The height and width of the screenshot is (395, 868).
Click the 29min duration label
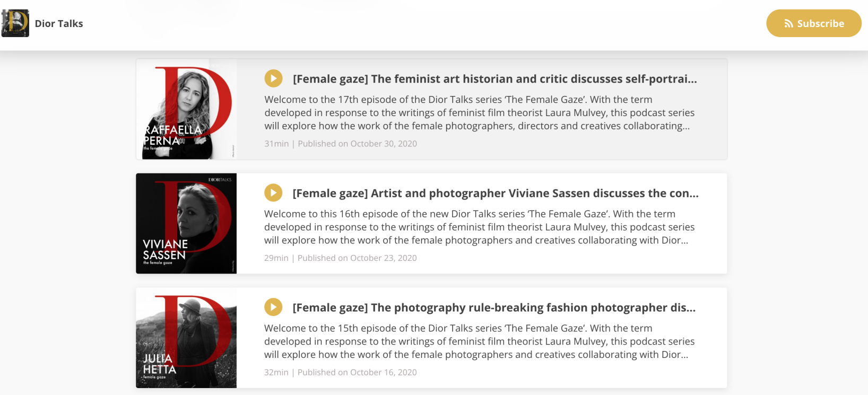tap(276, 258)
